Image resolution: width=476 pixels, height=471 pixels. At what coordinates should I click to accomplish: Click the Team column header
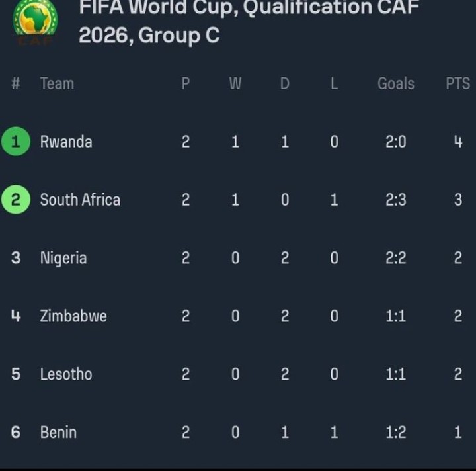57,84
